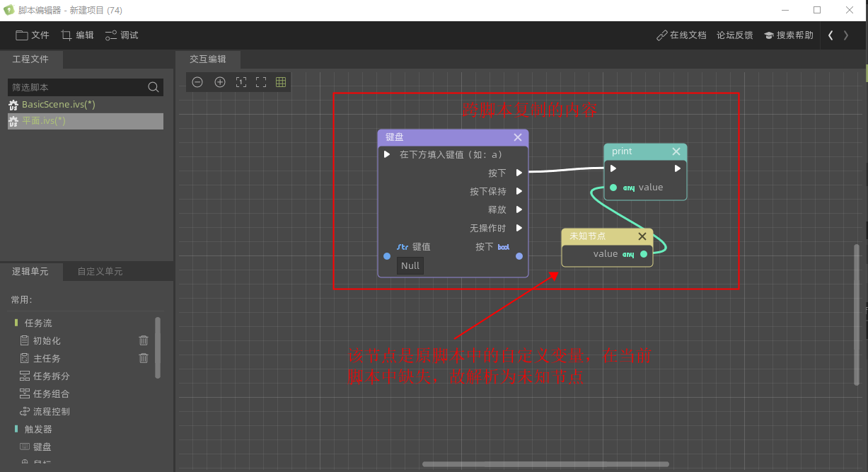The image size is (868, 472).
Task: Click the canvas vertical scrollbar
Action: (857, 315)
